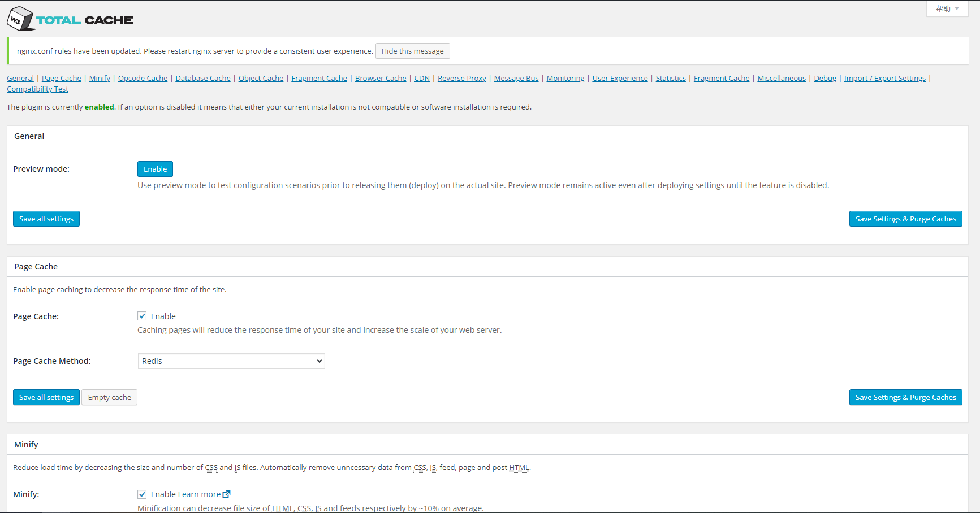Open the Page Cache Method dropdown
The image size is (980, 513).
231,361
